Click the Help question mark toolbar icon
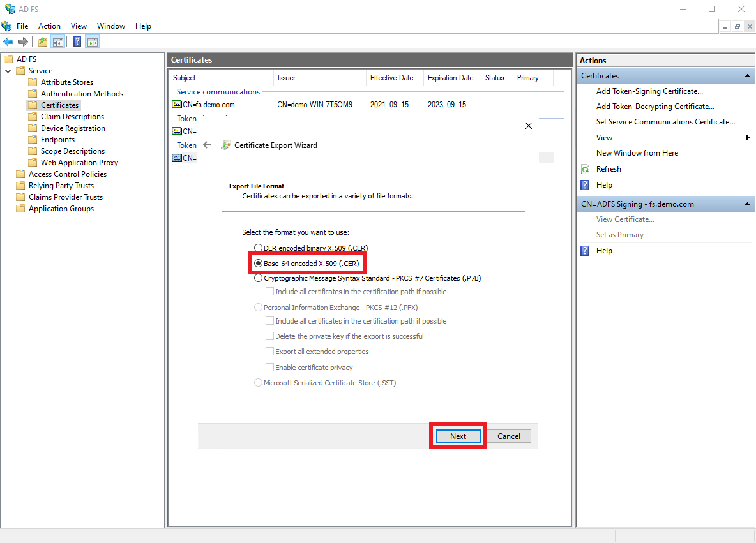This screenshot has height=543, width=756. pyautogui.click(x=77, y=41)
